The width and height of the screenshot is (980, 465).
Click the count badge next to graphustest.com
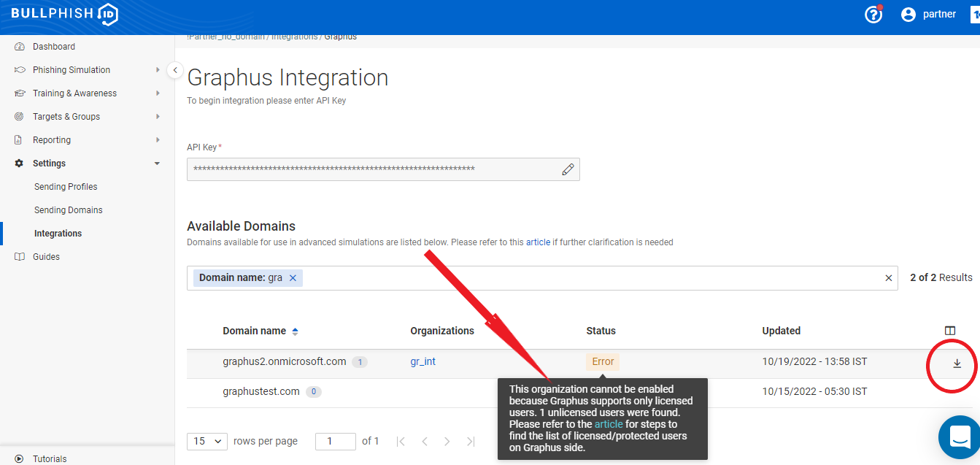(x=314, y=392)
